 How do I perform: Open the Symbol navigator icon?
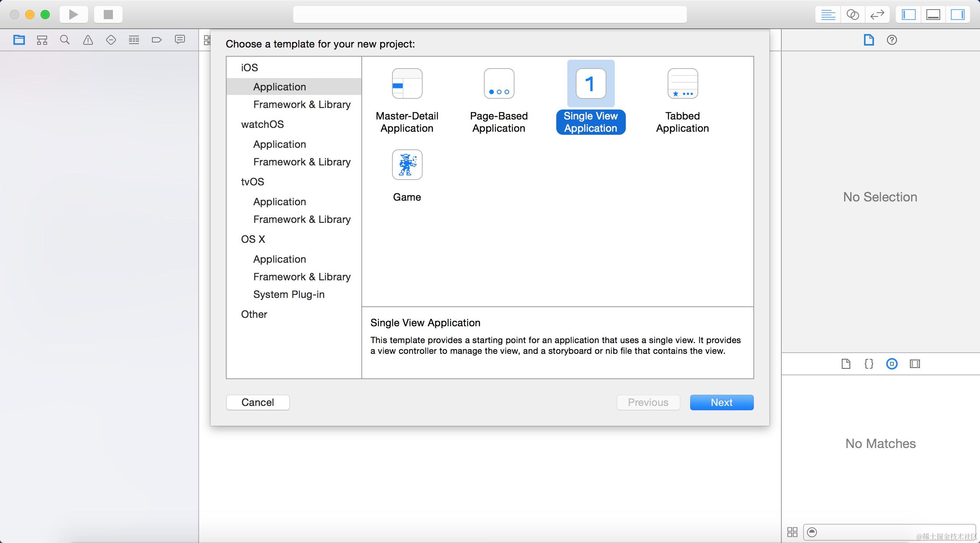click(x=42, y=40)
